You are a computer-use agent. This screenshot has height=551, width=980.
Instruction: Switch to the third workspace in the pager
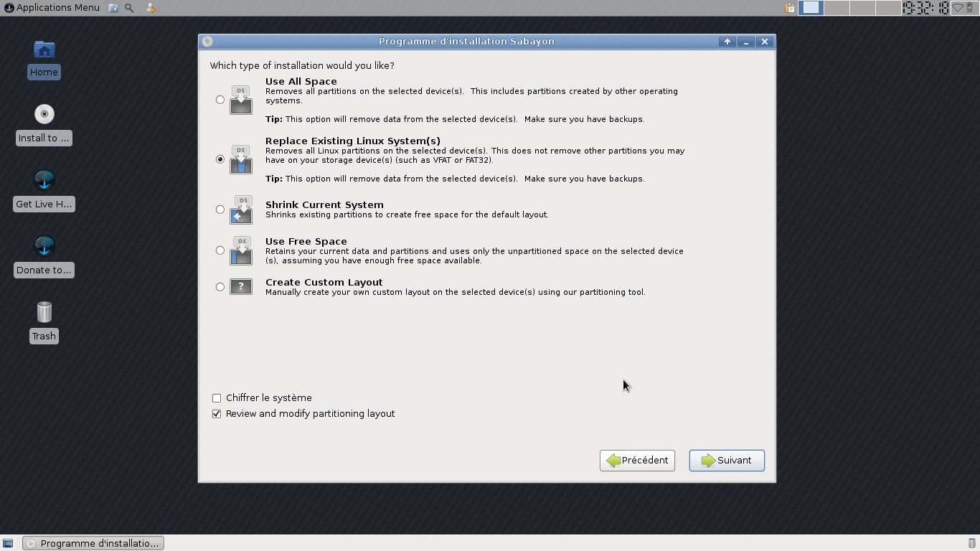(862, 8)
